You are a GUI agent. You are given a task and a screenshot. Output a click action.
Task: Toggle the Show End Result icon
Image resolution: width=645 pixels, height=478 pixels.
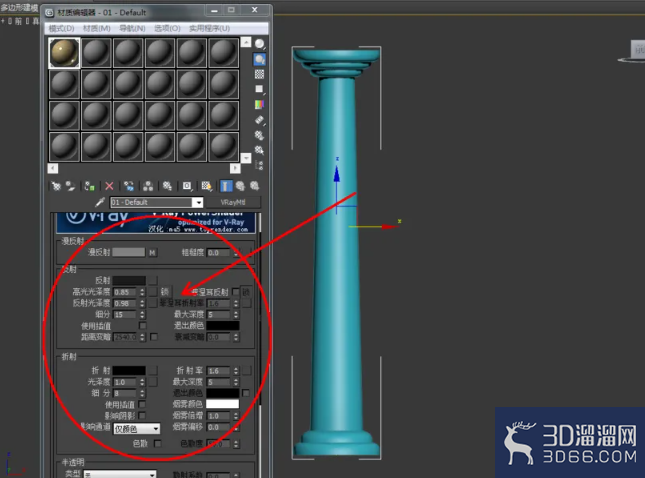pyautogui.click(x=226, y=186)
